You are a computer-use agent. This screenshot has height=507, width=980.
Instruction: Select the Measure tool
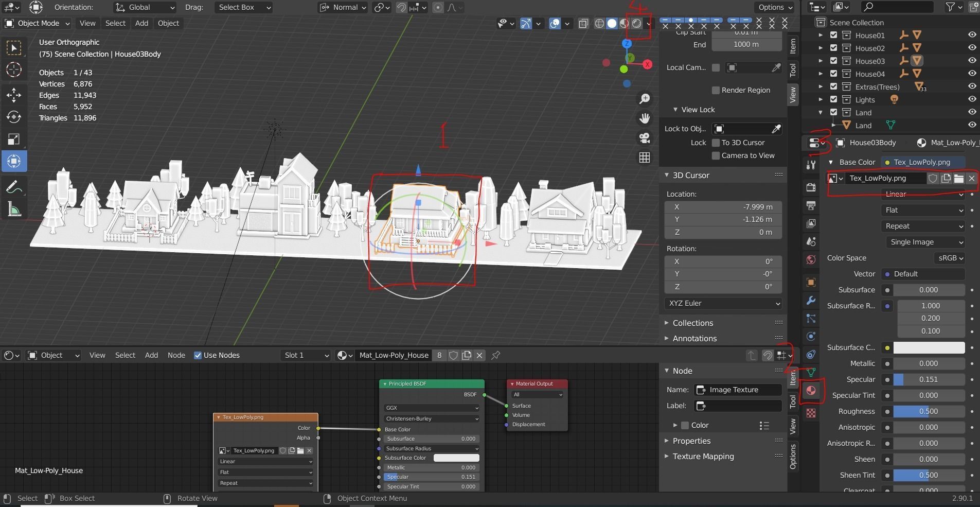(x=14, y=209)
